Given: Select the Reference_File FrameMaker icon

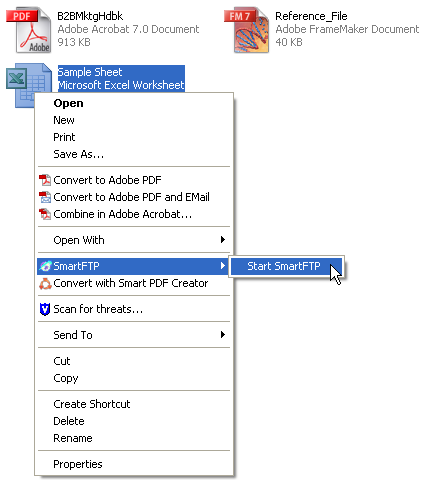Looking at the screenshot, I should click(247, 30).
